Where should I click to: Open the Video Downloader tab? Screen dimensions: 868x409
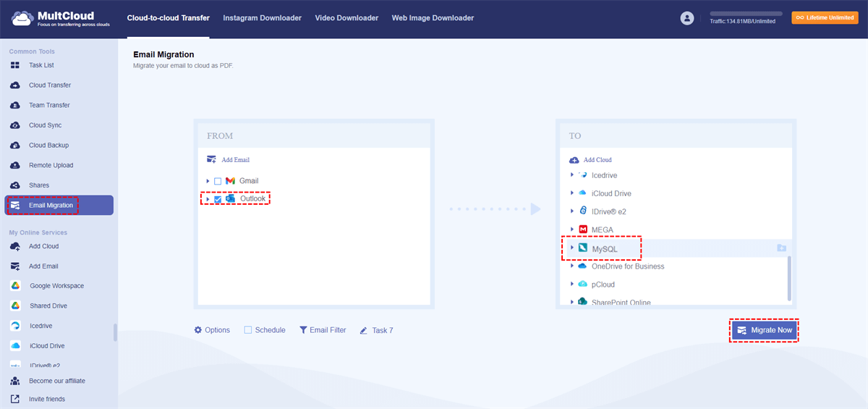[x=346, y=18]
